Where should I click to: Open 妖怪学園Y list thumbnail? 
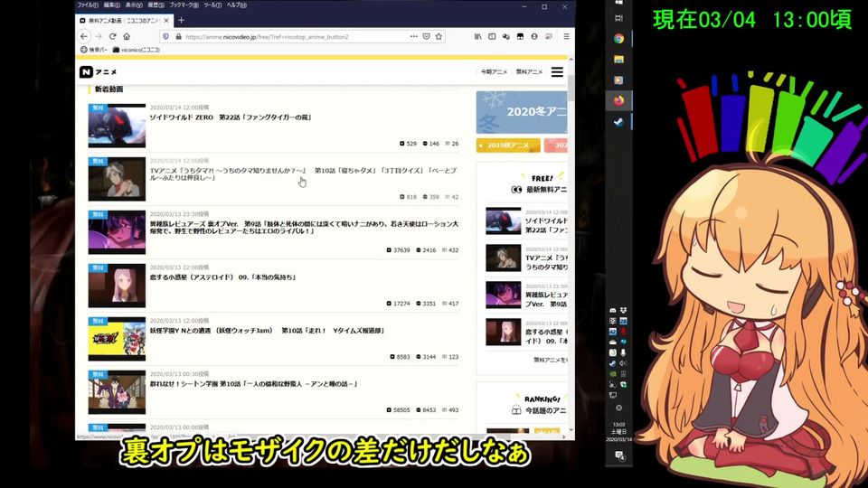click(x=117, y=339)
